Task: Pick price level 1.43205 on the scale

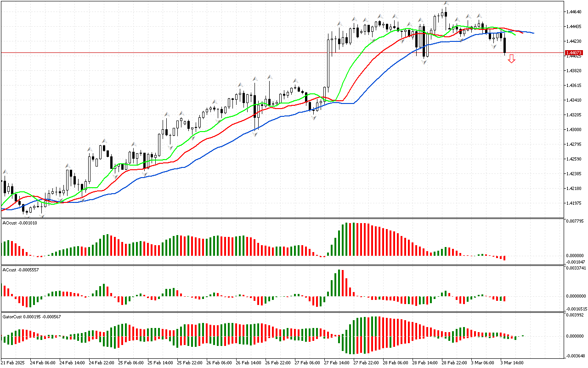Action: point(574,115)
